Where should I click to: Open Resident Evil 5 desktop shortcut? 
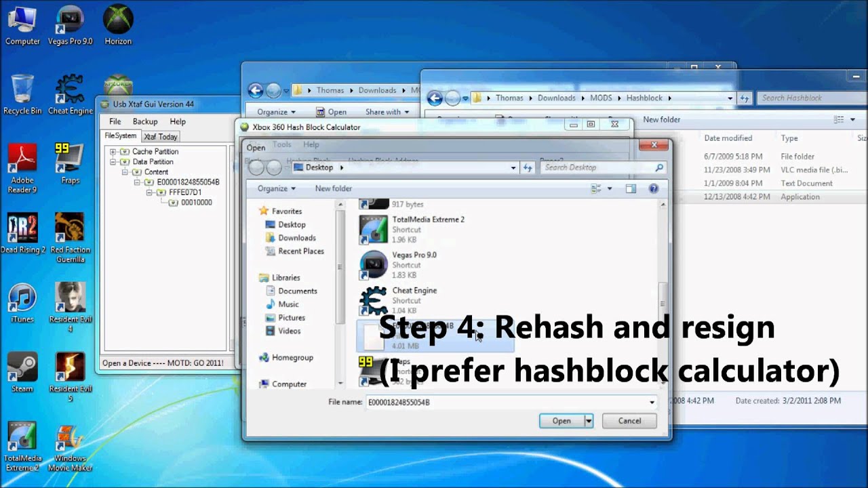[70, 377]
